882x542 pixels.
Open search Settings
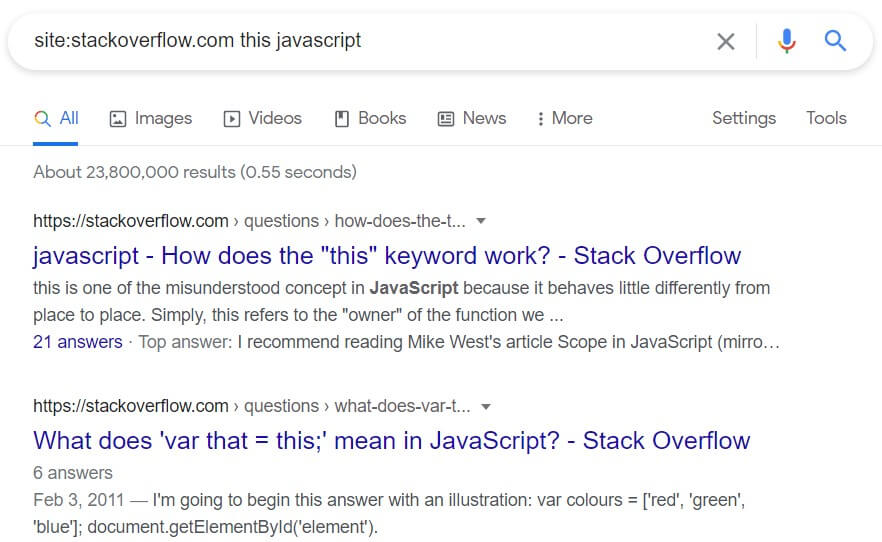click(x=744, y=118)
